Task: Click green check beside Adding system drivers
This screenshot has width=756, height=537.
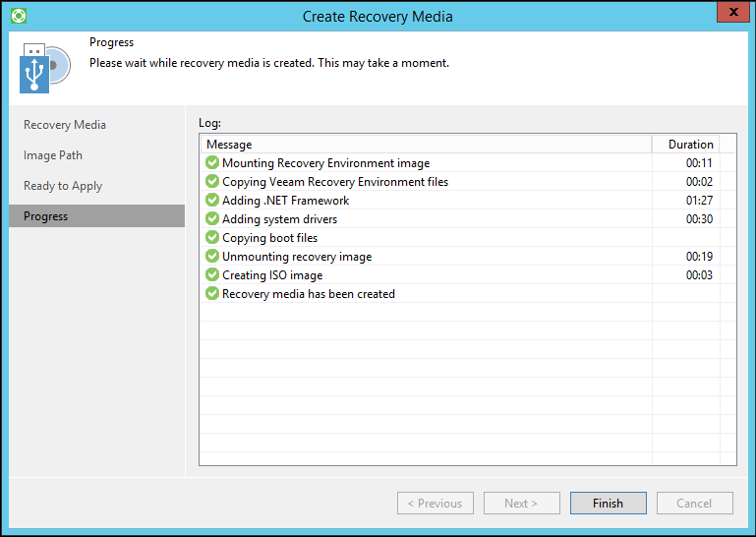Action: pos(211,219)
